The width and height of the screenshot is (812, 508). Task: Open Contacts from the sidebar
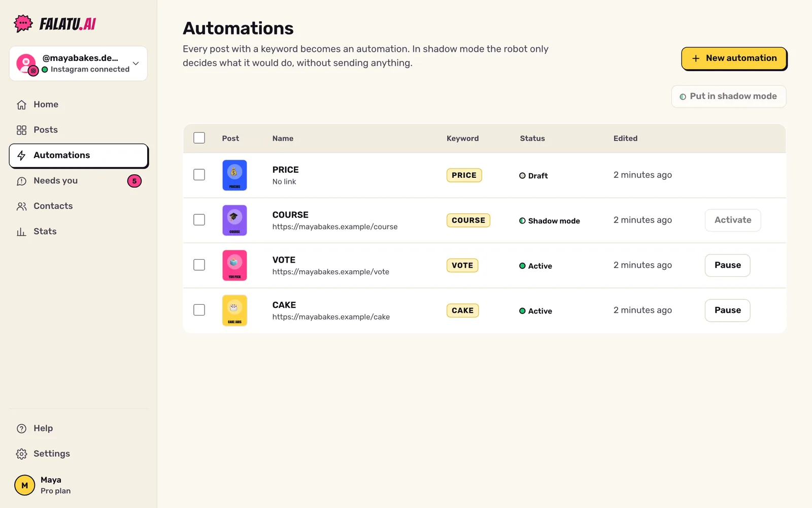pyautogui.click(x=79, y=206)
